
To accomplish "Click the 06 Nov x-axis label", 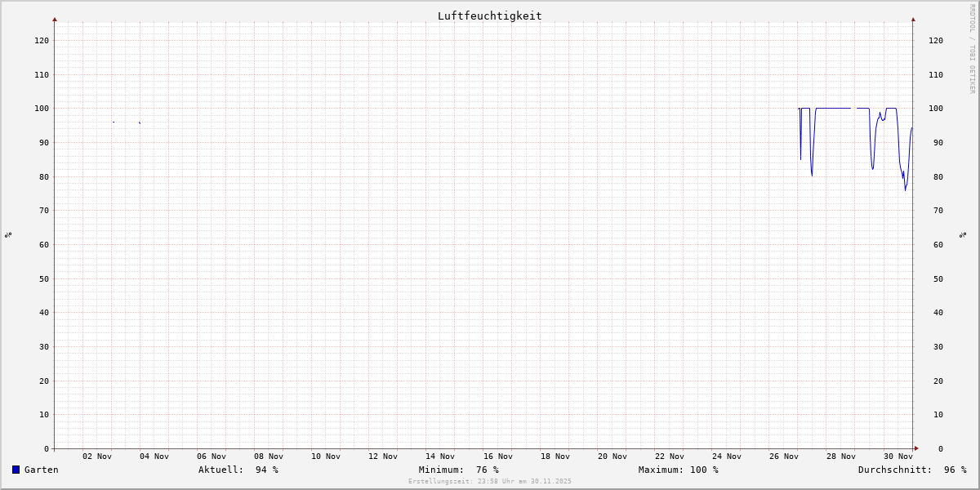I will tap(212, 456).
